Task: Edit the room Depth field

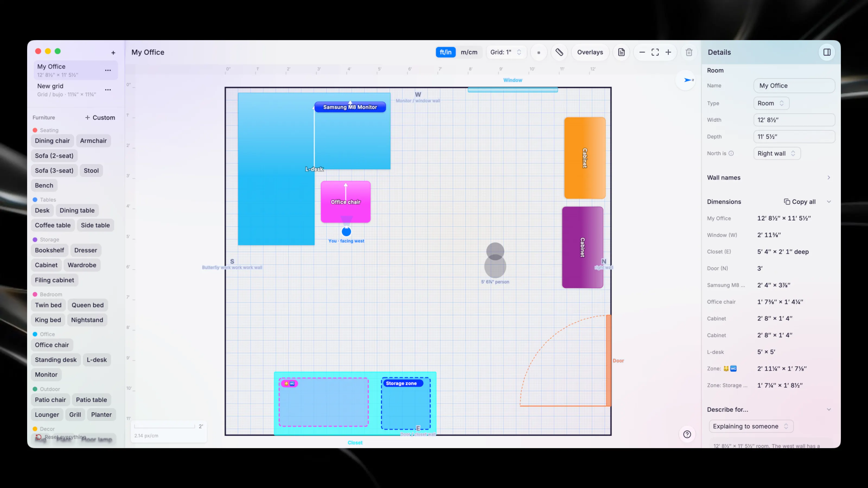Action: coord(794,137)
